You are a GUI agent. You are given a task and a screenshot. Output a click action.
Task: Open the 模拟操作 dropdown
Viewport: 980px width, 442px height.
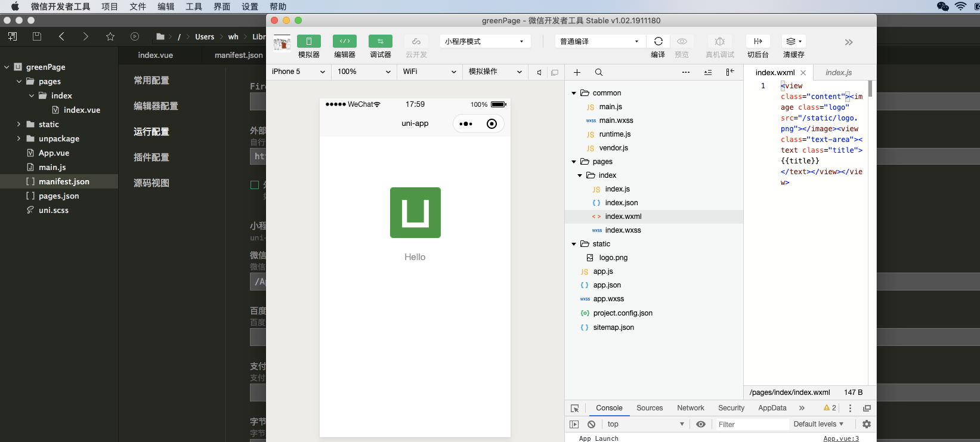pyautogui.click(x=495, y=72)
